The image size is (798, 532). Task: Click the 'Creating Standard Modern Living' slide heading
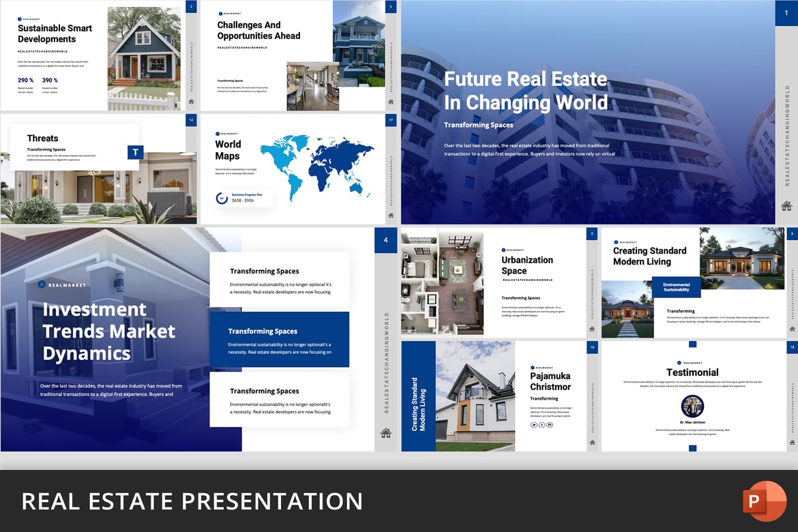pyautogui.click(x=649, y=256)
